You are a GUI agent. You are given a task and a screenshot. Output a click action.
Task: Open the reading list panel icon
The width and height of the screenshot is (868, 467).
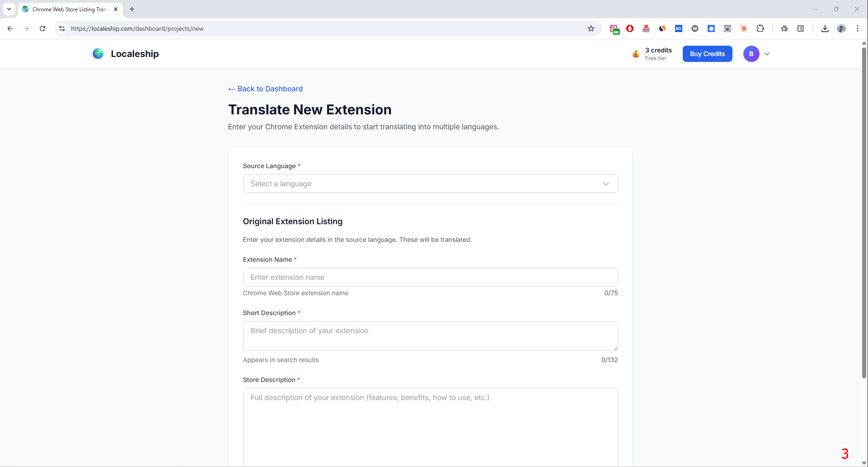(800, 28)
